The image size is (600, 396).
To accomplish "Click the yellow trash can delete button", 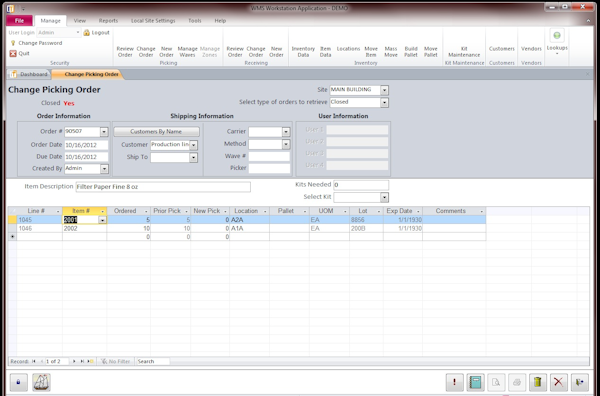I will tap(538, 382).
